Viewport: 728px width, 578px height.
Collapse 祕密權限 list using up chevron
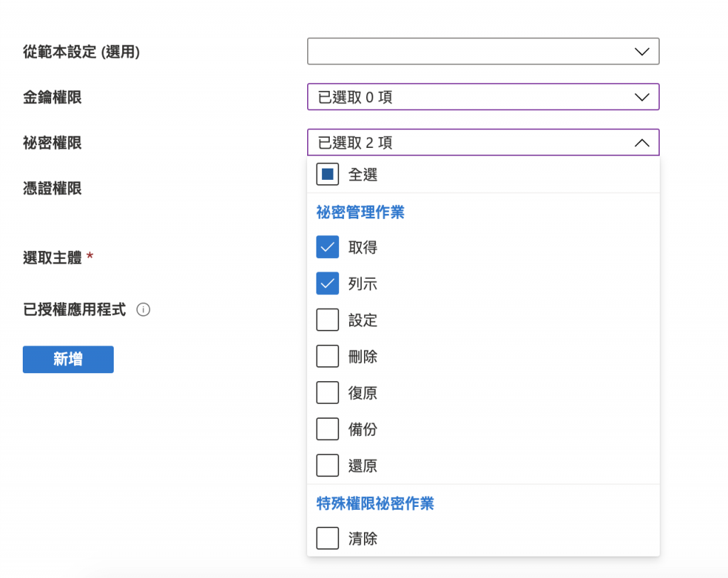[641, 143]
